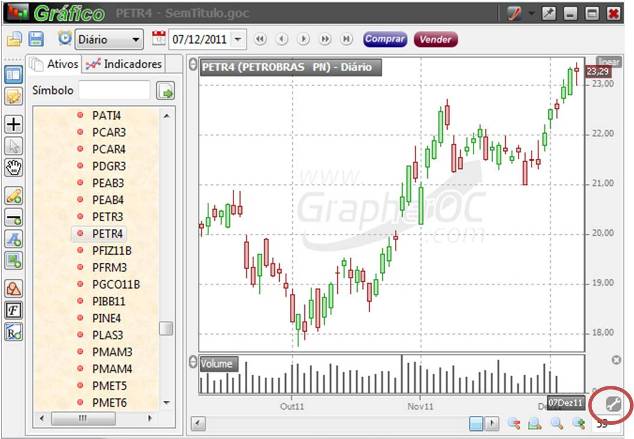Select the image insertion tool
This screenshot has height=439, width=634.
click(x=13, y=261)
